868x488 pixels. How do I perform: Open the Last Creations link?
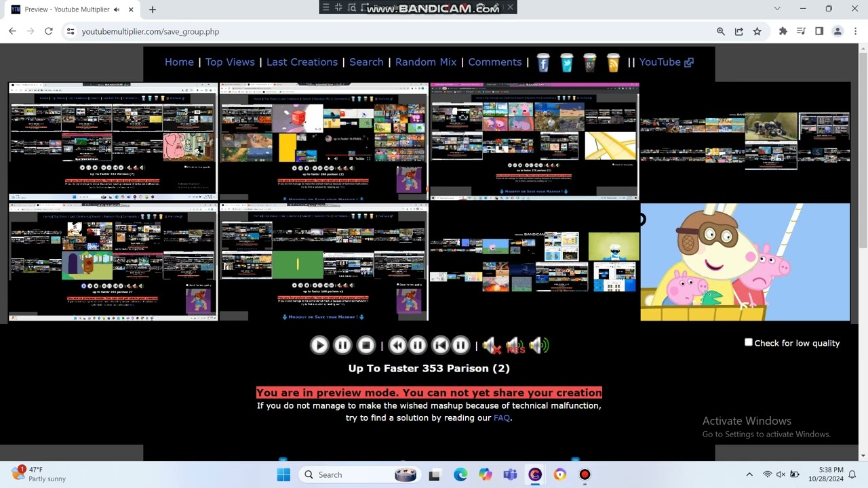[302, 62]
